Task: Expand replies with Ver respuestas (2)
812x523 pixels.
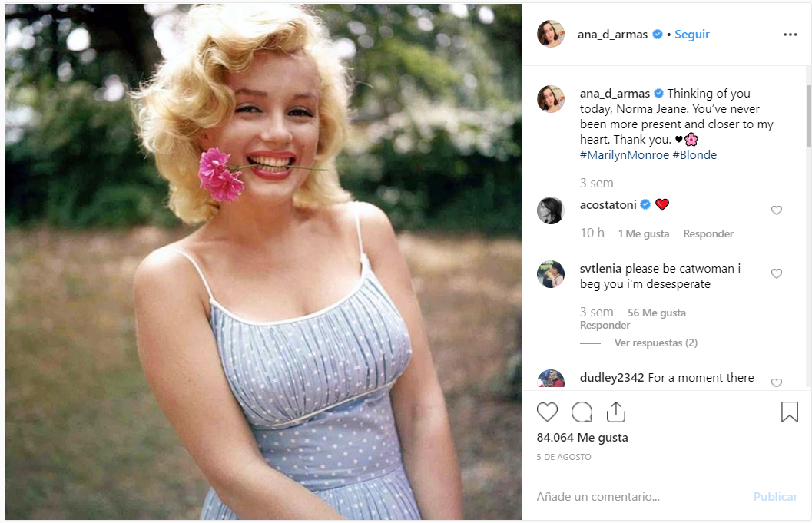Action: click(x=655, y=343)
